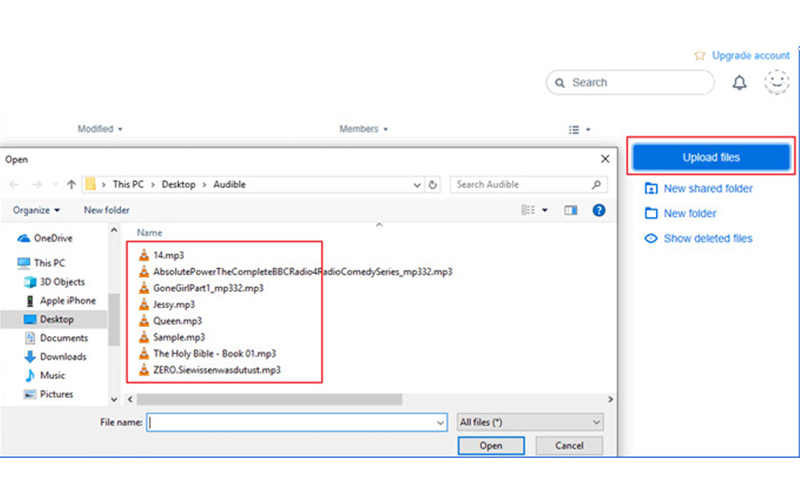The image size is (800, 500).
Task: Open the account avatar smiley icon
Action: (777, 83)
